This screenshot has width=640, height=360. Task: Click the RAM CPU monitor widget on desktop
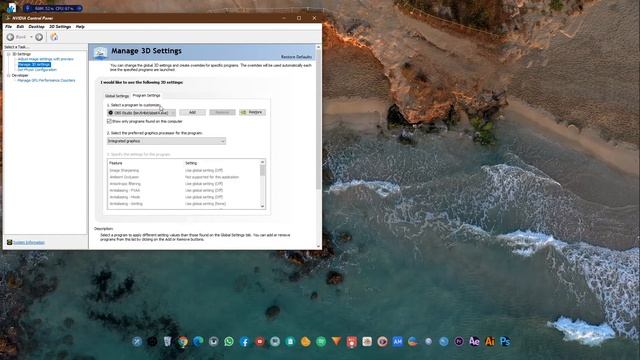(x=53, y=8)
